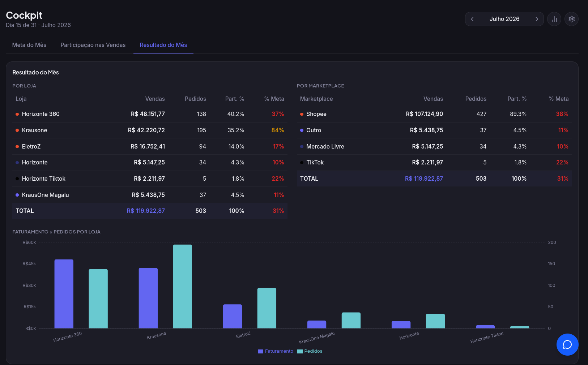Viewport: 588px width, 365px height.
Task: Click Pedidos bar for Horizonte
Action: [435, 321]
